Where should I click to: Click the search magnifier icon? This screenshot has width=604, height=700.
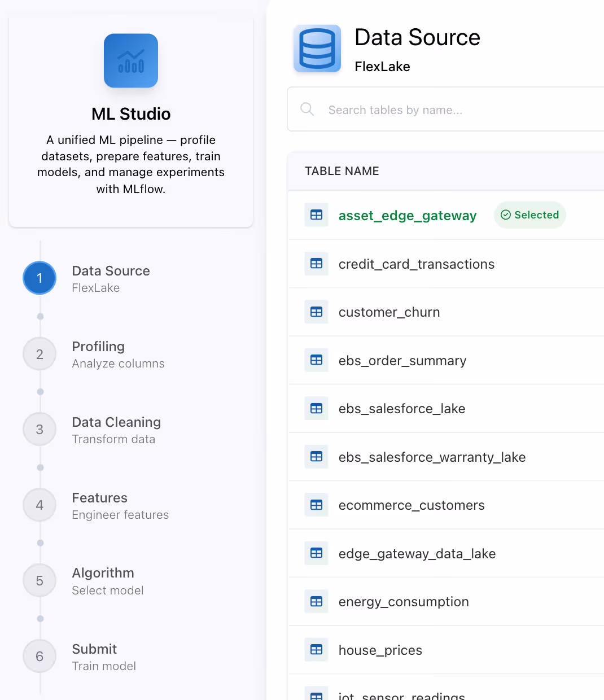point(307,110)
